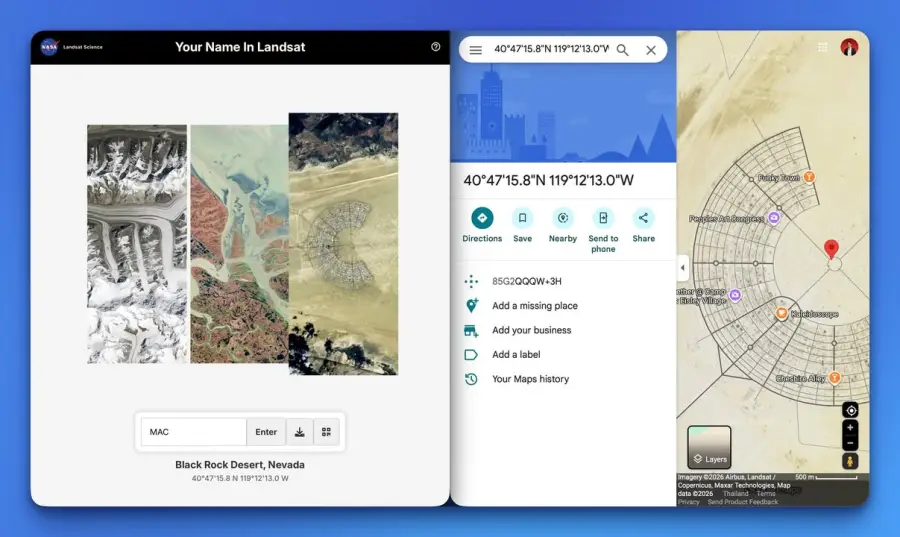Open the Layers map type switcher
Screen dimensions: 900x537
tap(709, 448)
